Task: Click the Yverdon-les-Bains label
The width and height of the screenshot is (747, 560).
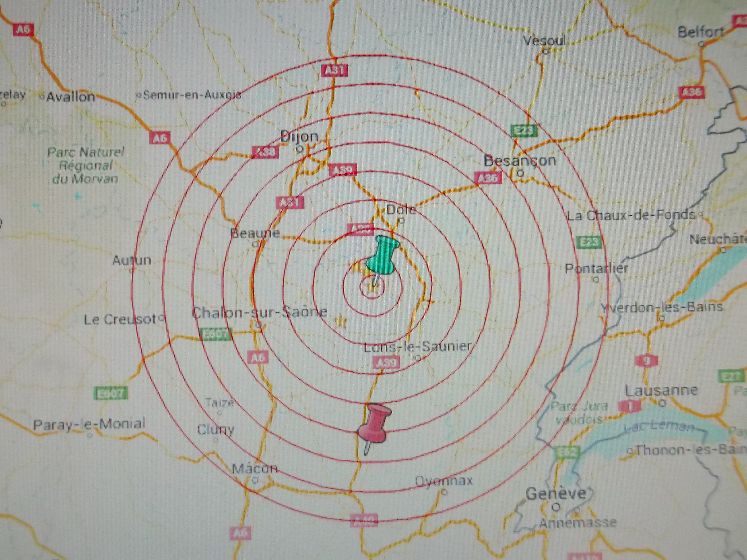Action: tap(662, 307)
